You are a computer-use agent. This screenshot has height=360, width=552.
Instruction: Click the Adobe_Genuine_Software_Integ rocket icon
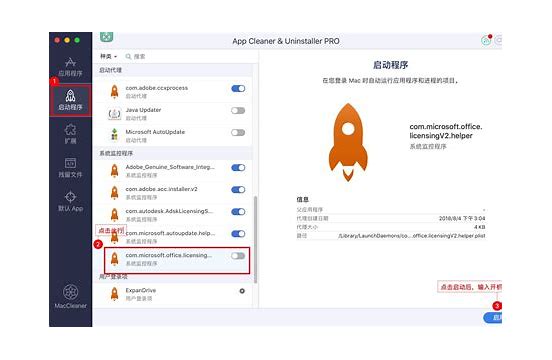(x=114, y=171)
